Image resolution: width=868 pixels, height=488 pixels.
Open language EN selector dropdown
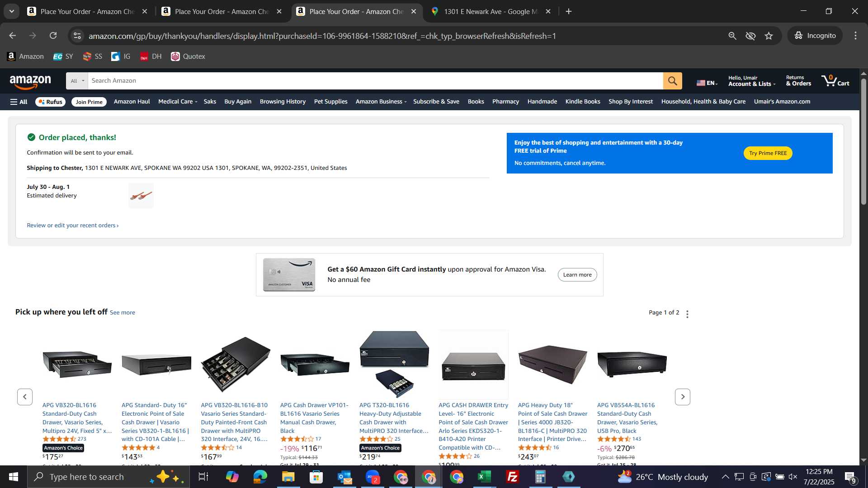707,83
